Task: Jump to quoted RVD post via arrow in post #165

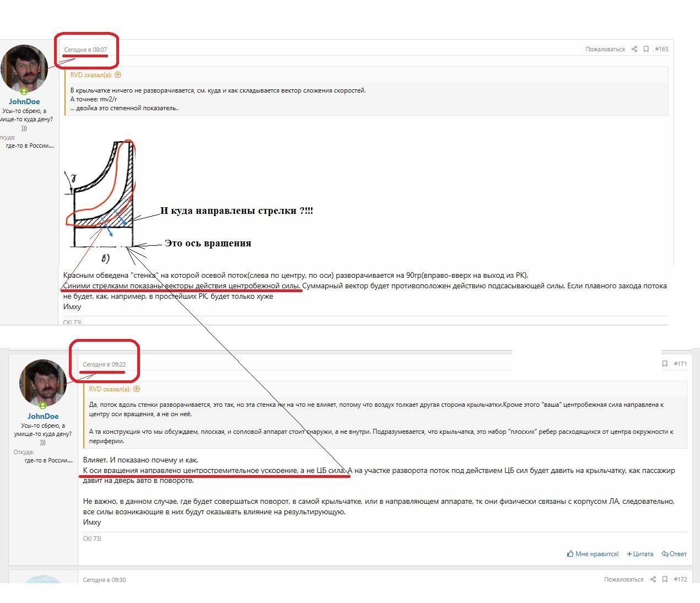Action: click(x=117, y=75)
